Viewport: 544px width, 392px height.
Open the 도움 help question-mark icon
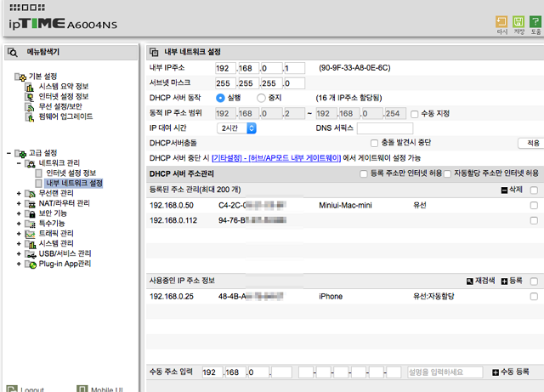click(535, 22)
